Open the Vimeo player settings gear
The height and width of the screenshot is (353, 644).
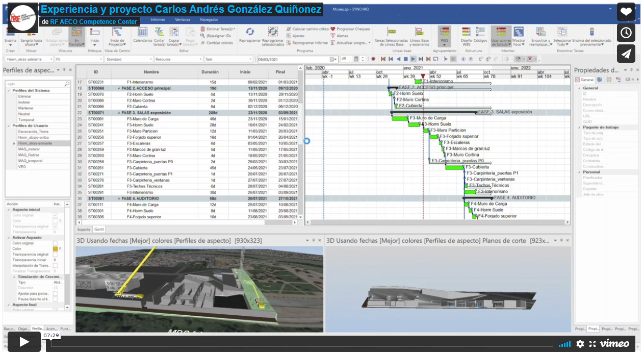(580, 344)
